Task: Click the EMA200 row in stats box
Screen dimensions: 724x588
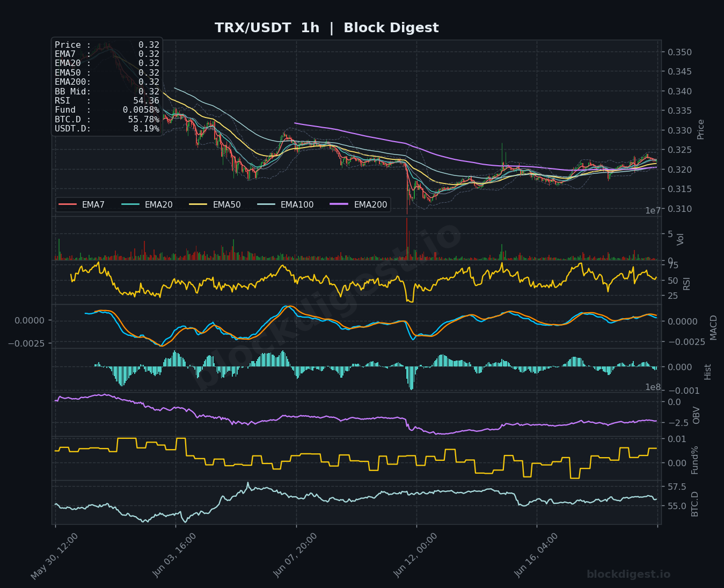Action: pyautogui.click(x=107, y=82)
